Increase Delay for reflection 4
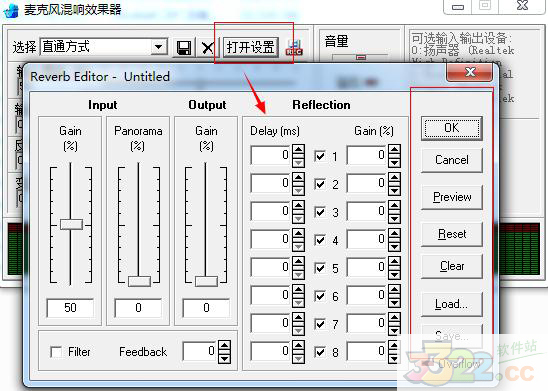The height and width of the screenshot is (391, 548). pyautogui.click(x=298, y=234)
